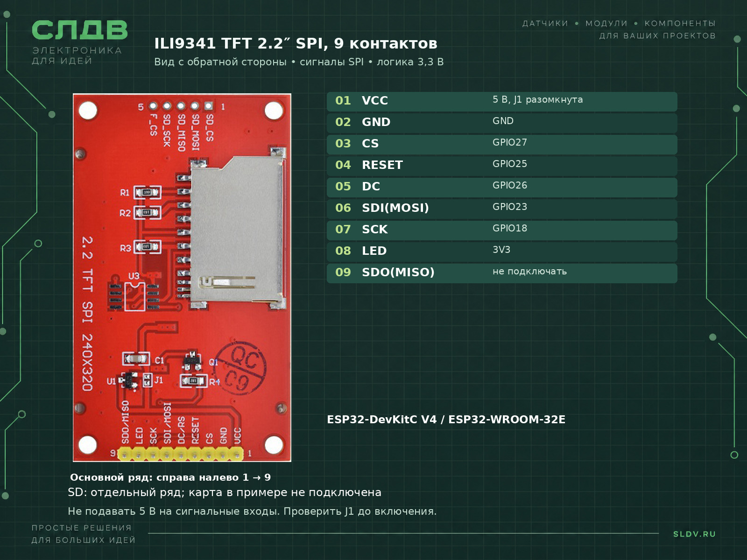Click the Q1 transistor on the board
The width and height of the screenshot is (747, 560).
192,361
